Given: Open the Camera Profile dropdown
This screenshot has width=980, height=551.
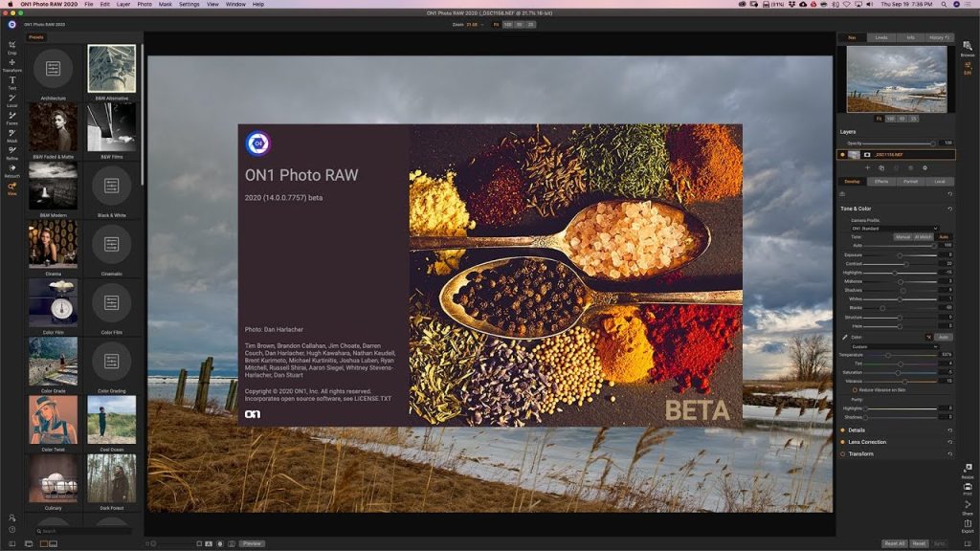Looking at the screenshot, I should pyautogui.click(x=894, y=229).
